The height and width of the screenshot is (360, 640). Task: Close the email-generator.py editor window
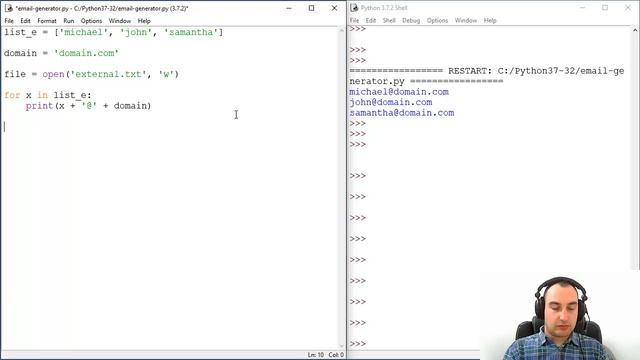coord(334,8)
